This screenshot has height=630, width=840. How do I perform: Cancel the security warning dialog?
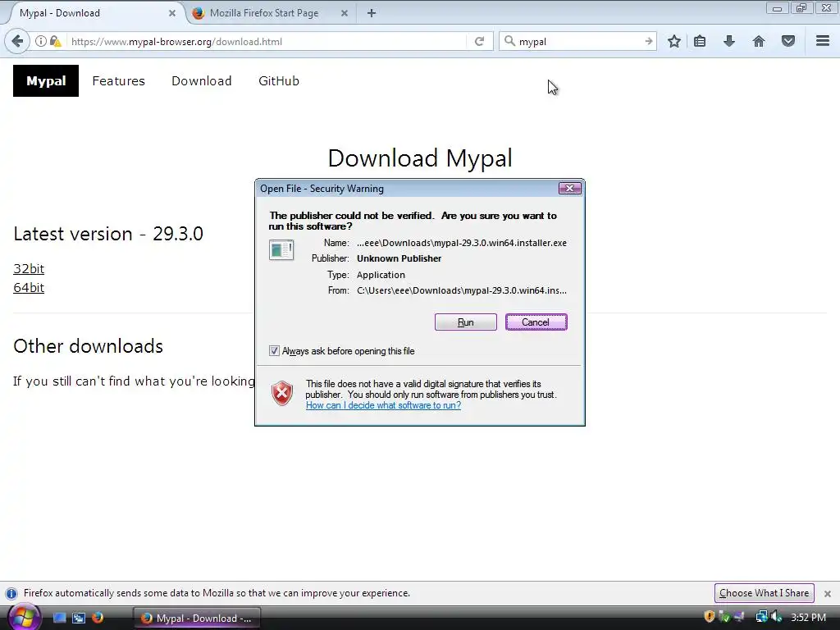pos(536,322)
